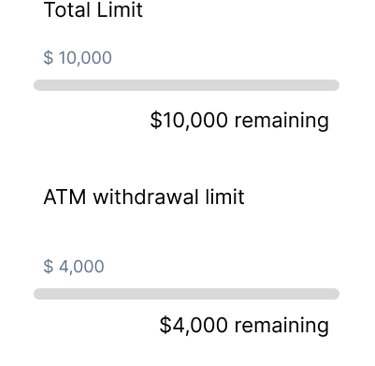Click the Total Limit progress bar

coord(186,85)
